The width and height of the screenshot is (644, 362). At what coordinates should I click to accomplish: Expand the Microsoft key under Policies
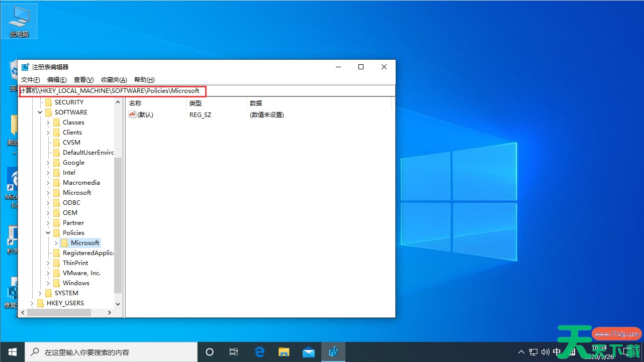[x=56, y=243]
